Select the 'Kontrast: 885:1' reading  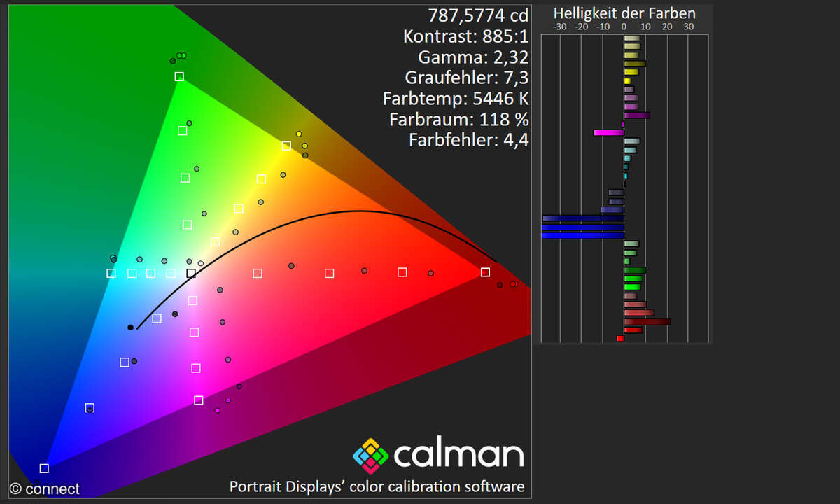(x=465, y=36)
